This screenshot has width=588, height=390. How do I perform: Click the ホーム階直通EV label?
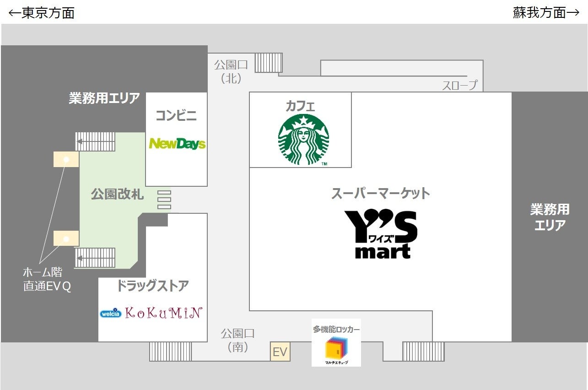47,280
